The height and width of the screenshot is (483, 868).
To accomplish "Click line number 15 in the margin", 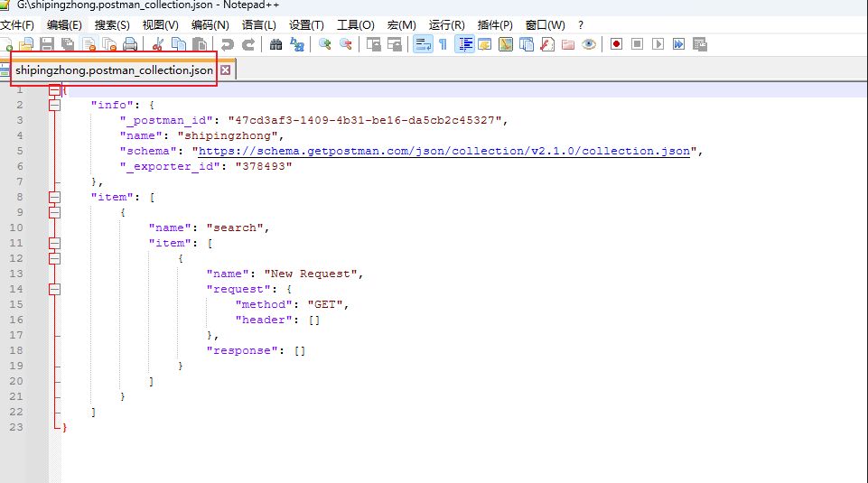I will point(18,304).
